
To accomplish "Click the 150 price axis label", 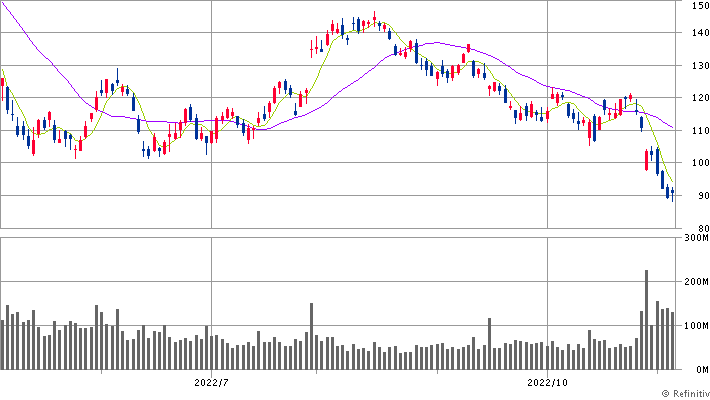I will 700,6.
